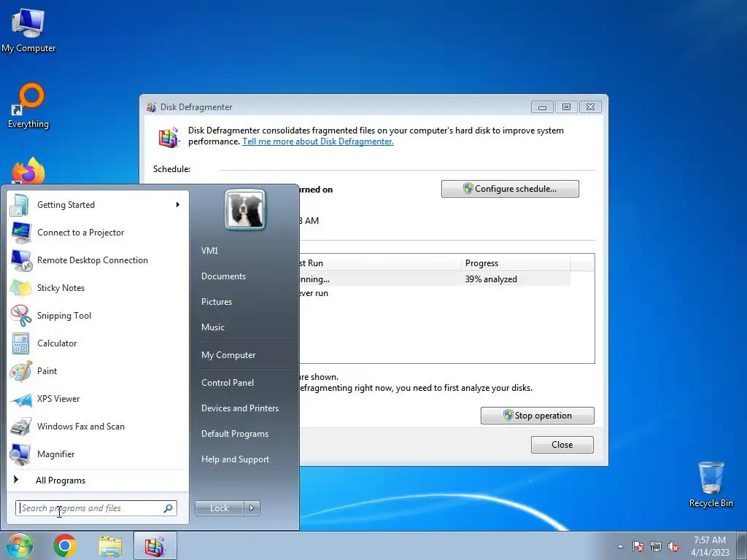Viewport: 747px width, 560px height.
Task: Select the 39% analyzed row
Action: click(435, 279)
